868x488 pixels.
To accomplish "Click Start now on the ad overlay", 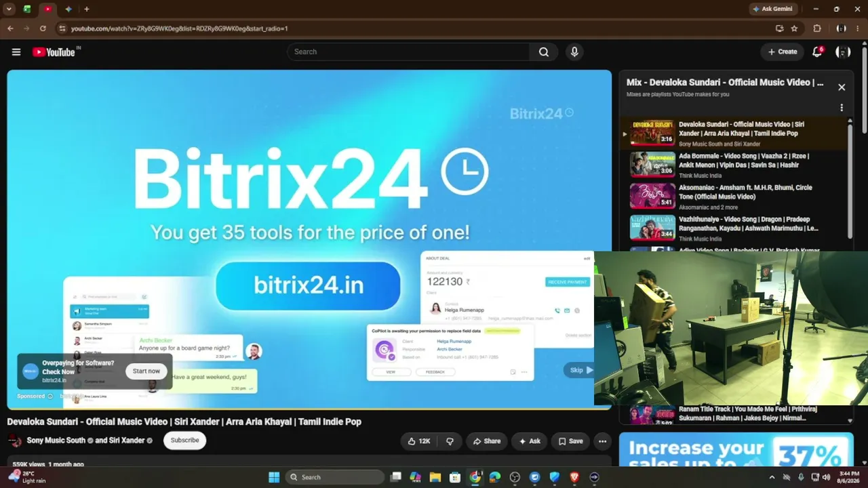I will pos(146,371).
